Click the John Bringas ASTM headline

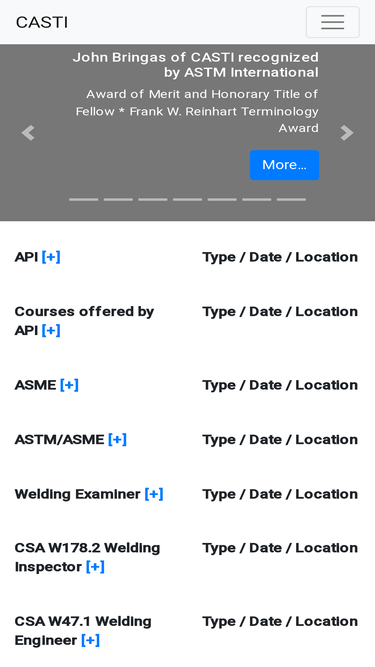click(196, 65)
